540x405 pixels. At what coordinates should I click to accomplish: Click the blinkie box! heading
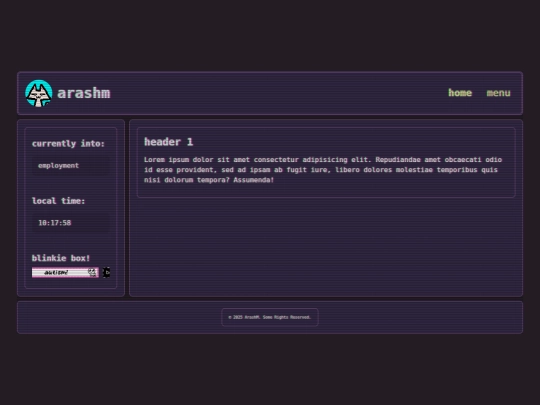61,258
